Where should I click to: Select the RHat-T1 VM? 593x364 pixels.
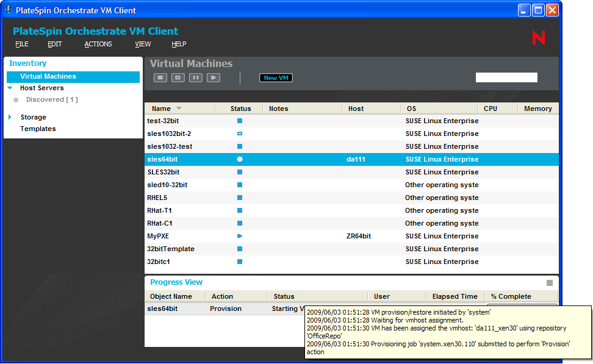tap(160, 211)
